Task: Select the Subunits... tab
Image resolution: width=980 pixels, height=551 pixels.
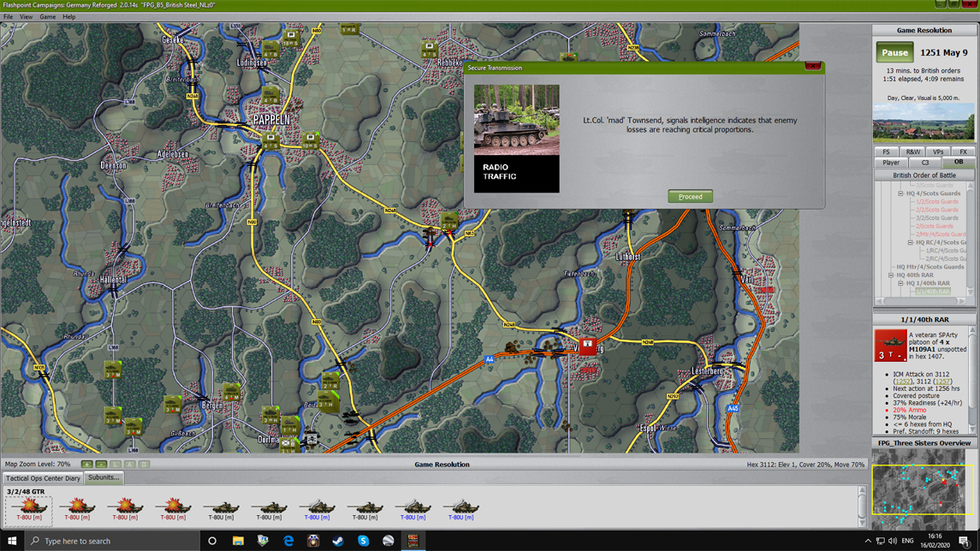Action: click(104, 477)
